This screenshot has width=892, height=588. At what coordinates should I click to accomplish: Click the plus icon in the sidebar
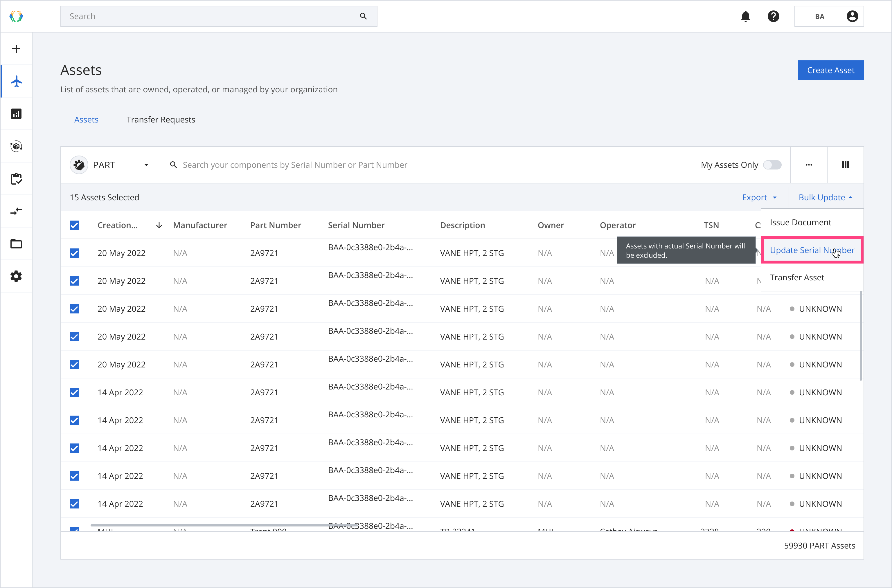pyautogui.click(x=16, y=49)
